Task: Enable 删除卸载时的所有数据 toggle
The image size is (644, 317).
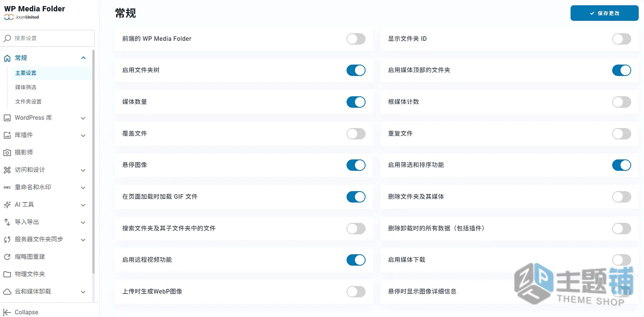Action: (622, 229)
